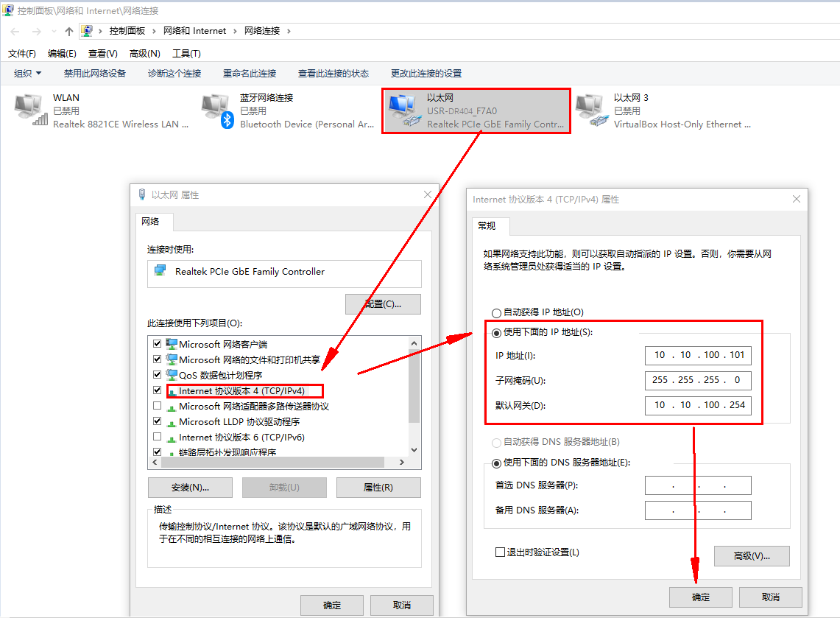Click the 高级(V)... button

tap(751, 555)
